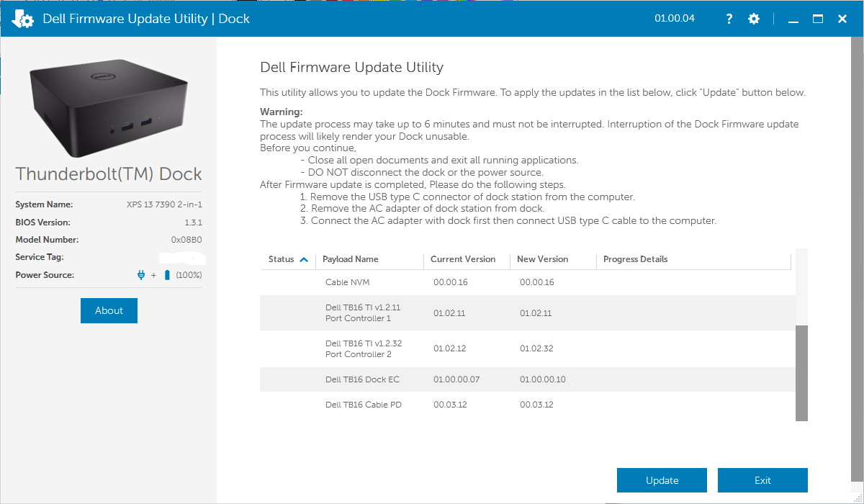864x504 pixels.
Task: Open help via the question mark icon
Action: click(x=729, y=19)
